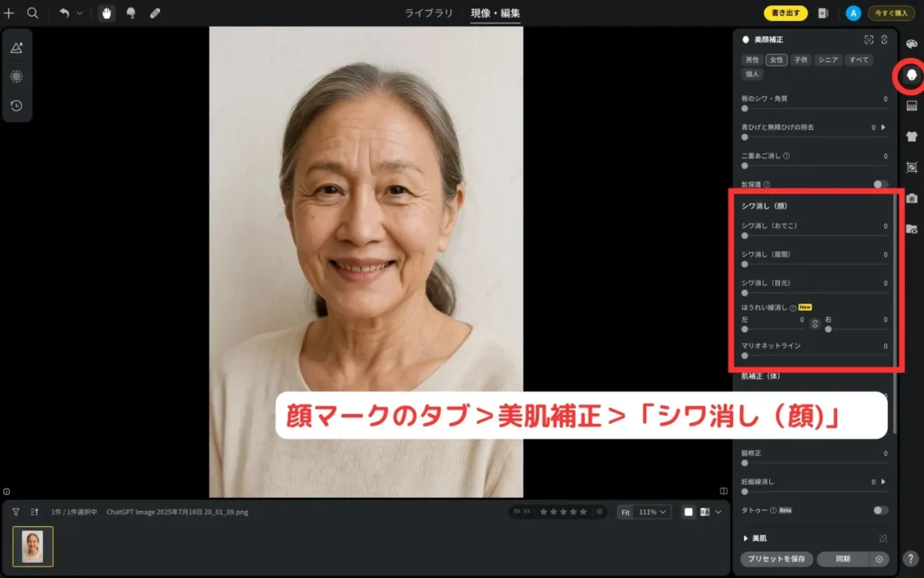Select the healing bandage tool
Screen dimensions: 924x578
155,13
